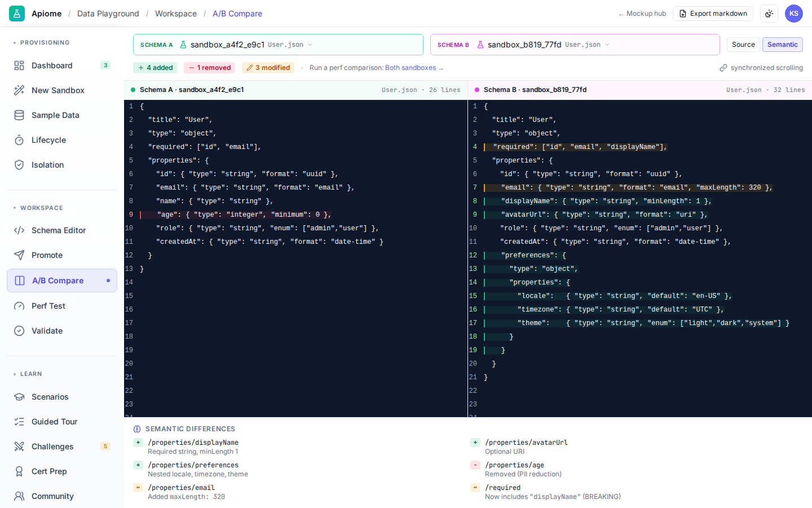Click the magenta Schema B status dot

click(x=477, y=90)
